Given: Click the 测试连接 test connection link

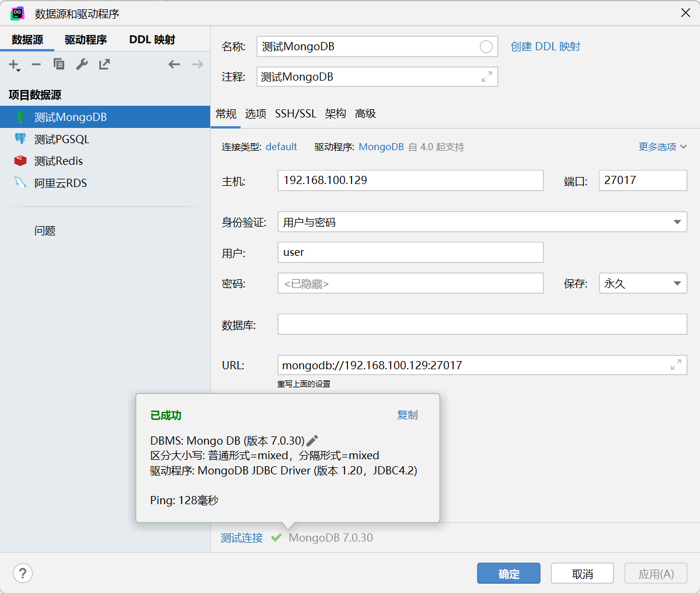Looking at the screenshot, I should pyautogui.click(x=242, y=537).
